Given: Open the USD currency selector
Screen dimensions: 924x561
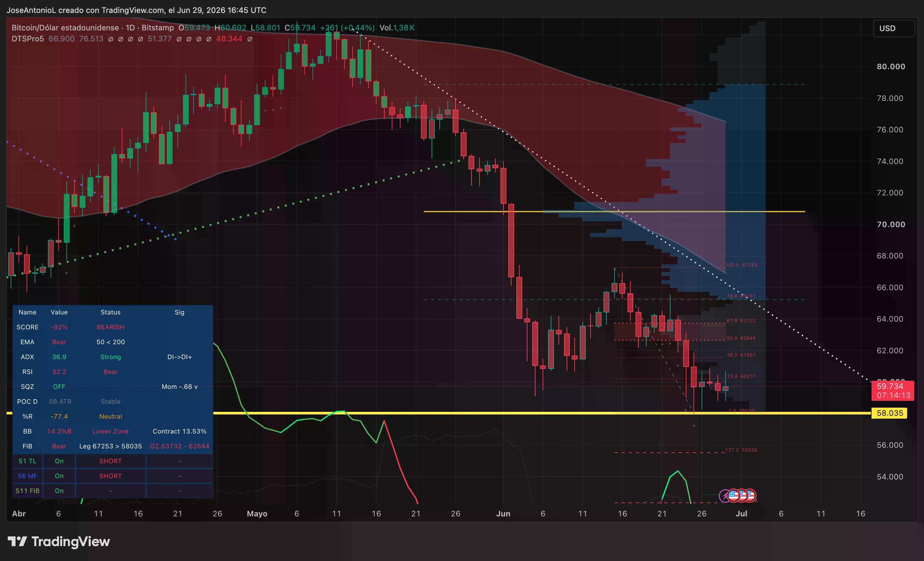Looking at the screenshot, I should pos(894,28).
